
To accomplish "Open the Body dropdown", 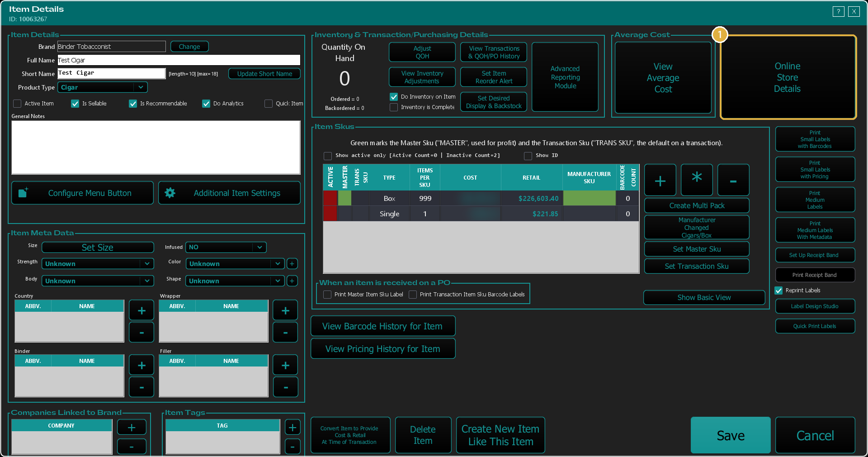I will point(98,281).
